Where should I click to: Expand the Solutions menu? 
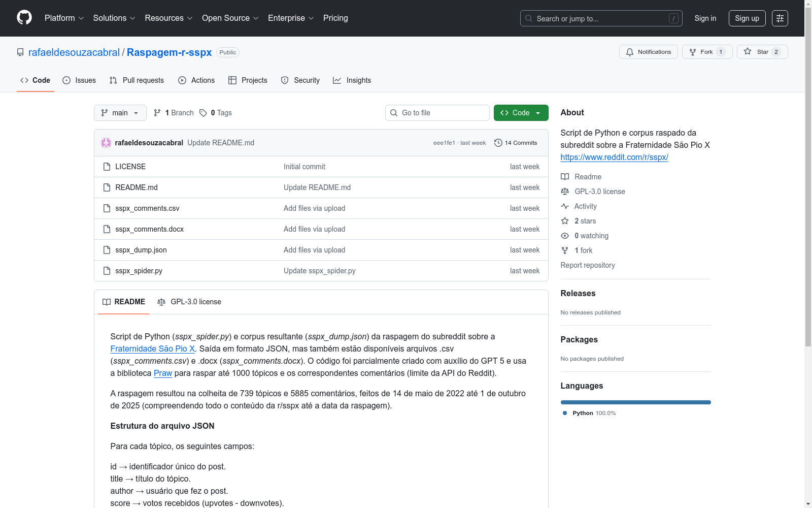coord(114,18)
